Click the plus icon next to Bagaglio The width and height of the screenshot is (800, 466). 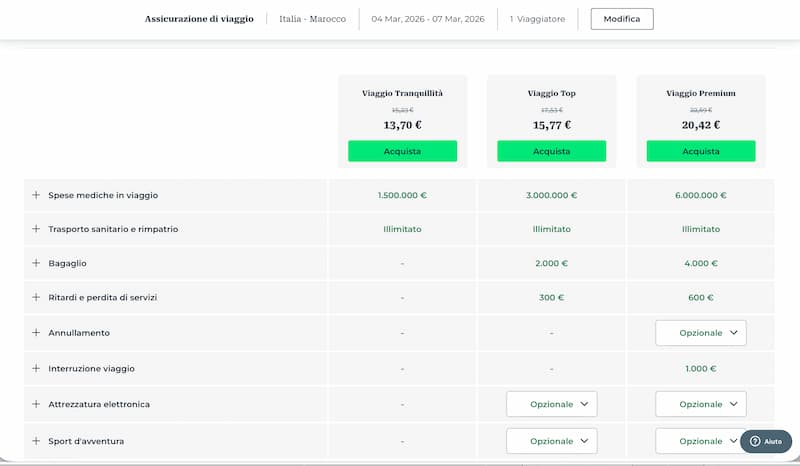point(36,263)
